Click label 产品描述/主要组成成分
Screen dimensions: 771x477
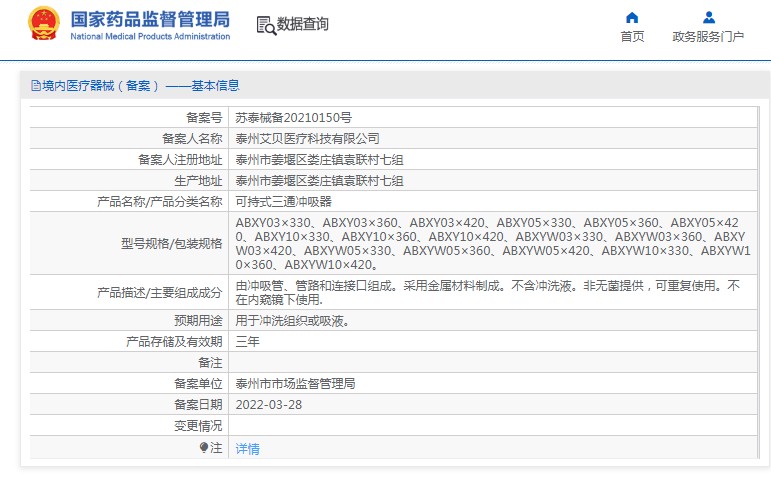pos(160,293)
